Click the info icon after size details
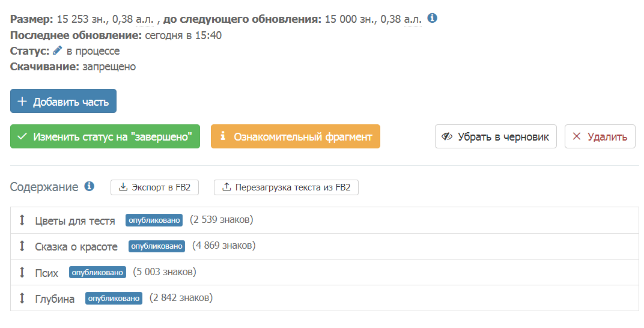The width and height of the screenshot is (644, 328). pyautogui.click(x=432, y=18)
